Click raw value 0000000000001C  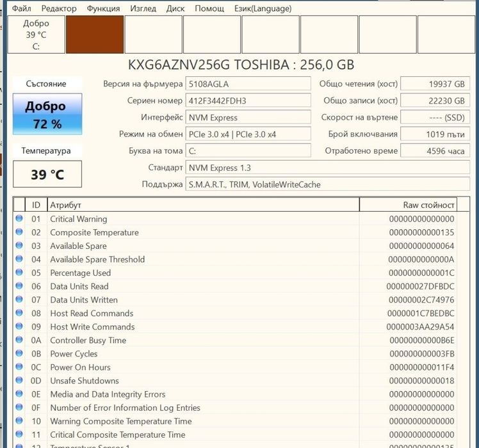coord(421,273)
